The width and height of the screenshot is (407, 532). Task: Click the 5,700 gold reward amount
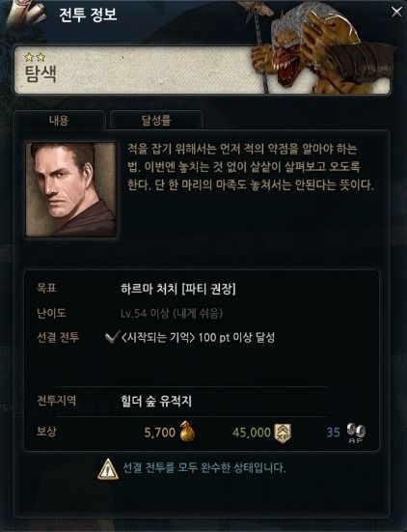point(159,433)
